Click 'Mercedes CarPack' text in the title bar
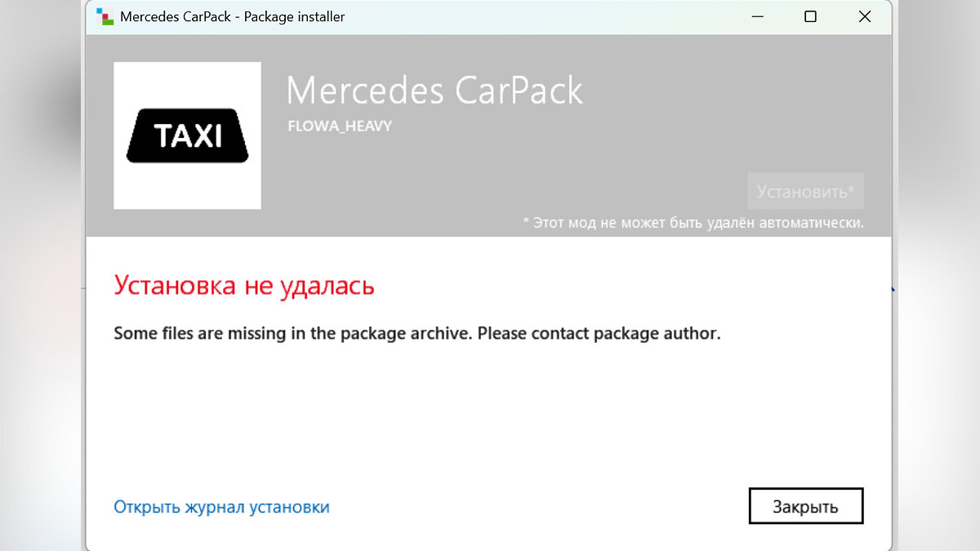980x551 pixels. [176, 16]
